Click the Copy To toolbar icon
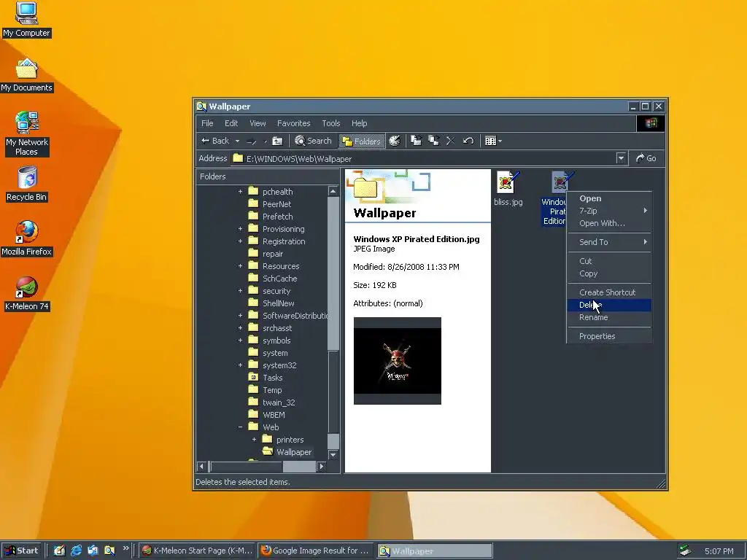 pos(433,141)
